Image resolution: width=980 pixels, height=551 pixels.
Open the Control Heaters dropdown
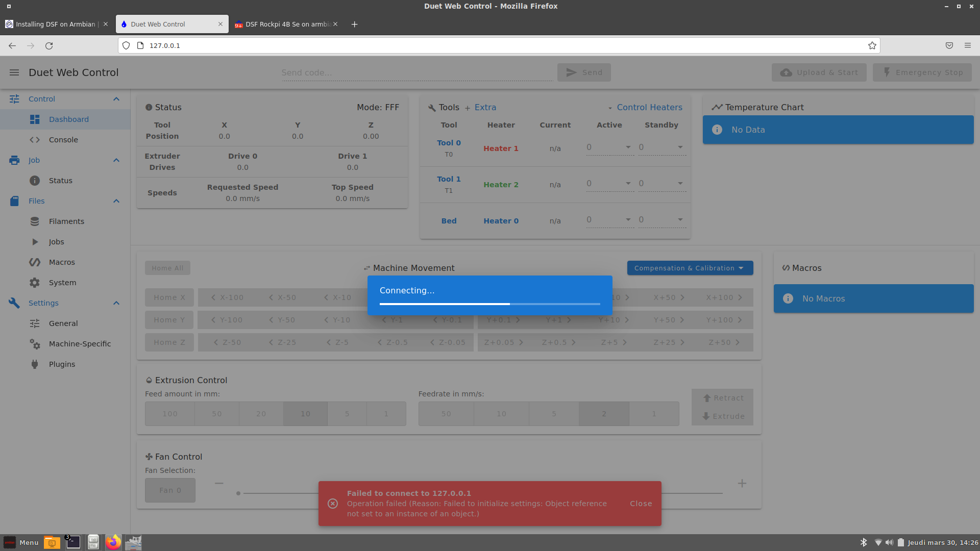click(x=645, y=108)
